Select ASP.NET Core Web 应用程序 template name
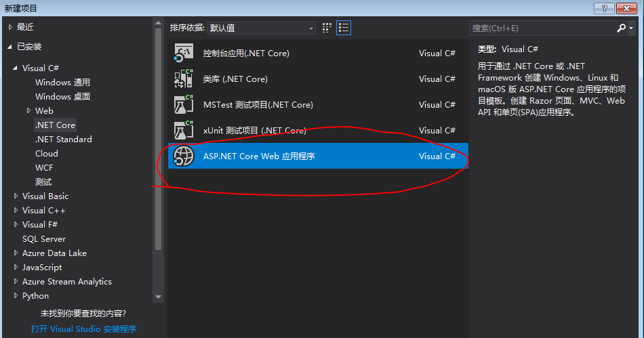Screen dimensions: 644x338 [259, 156]
